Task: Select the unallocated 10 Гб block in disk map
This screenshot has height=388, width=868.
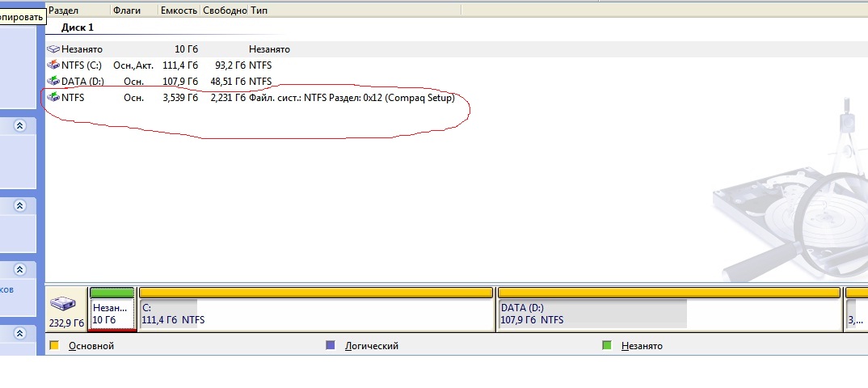Action: 112,309
